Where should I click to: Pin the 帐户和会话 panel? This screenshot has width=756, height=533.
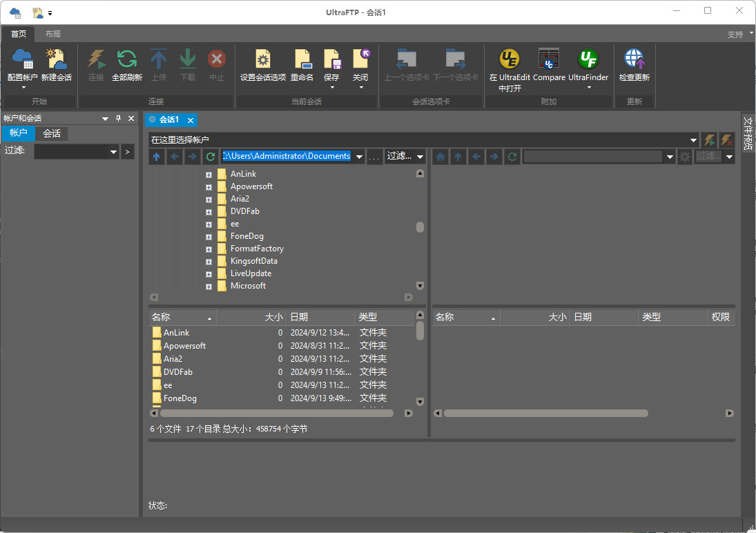pyautogui.click(x=118, y=118)
